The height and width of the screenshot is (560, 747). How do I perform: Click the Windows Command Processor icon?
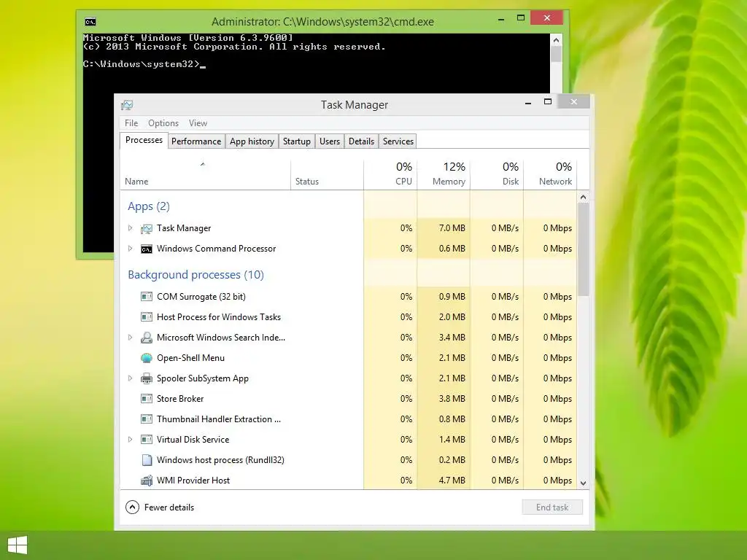[x=147, y=249]
